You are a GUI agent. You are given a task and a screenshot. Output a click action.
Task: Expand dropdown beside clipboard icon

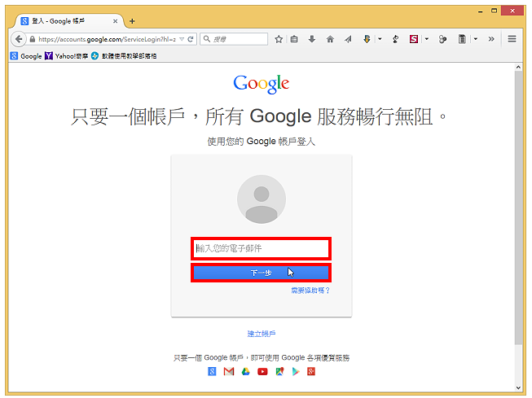coord(476,39)
